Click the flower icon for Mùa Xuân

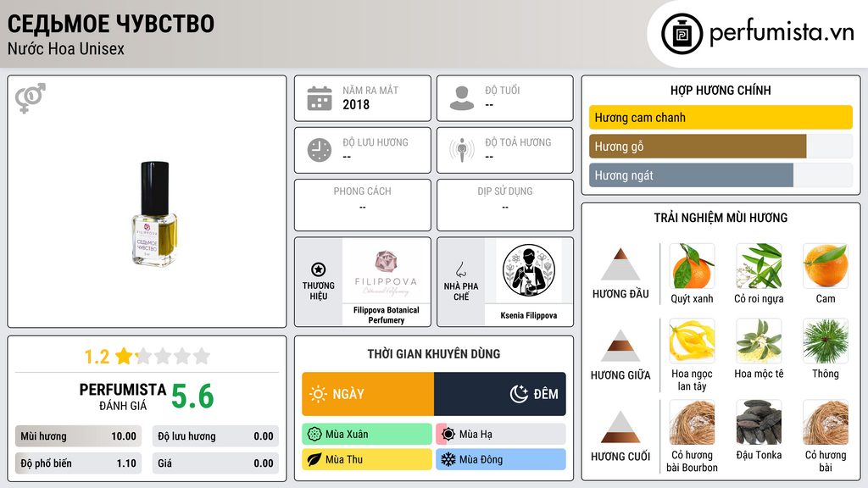314,435
